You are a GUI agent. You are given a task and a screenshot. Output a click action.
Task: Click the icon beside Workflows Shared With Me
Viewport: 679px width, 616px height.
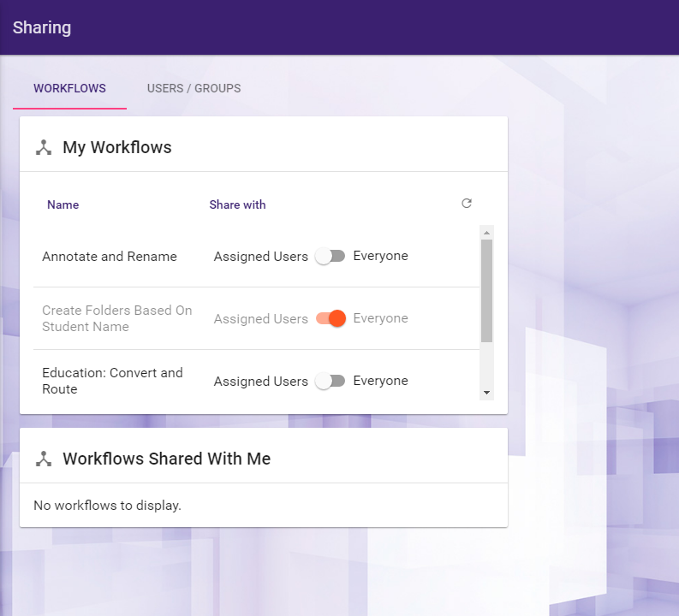44,459
